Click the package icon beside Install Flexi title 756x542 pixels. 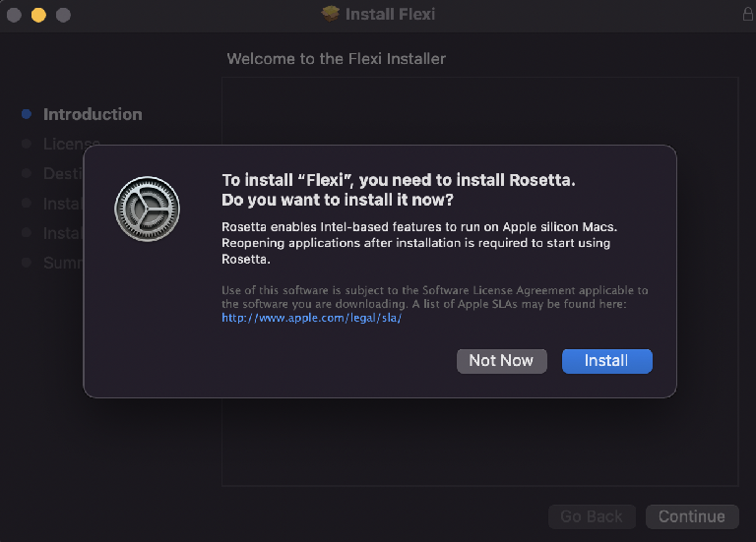331,14
